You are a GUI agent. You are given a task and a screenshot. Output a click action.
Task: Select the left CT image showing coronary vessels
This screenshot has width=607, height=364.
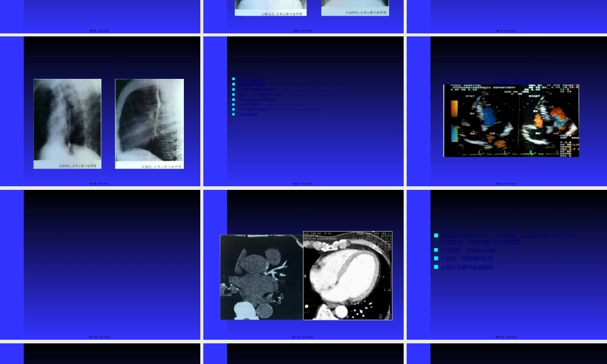(x=261, y=277)
